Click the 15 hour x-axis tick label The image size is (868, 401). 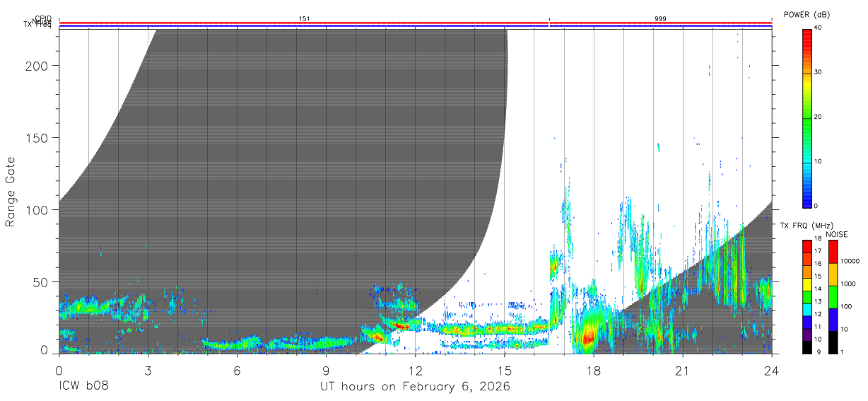pos(504,371)
